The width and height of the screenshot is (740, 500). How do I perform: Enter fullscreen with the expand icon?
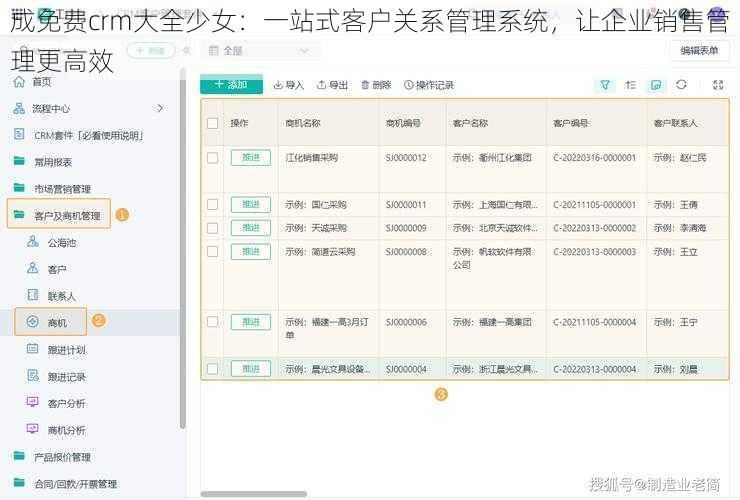tap(718, 85)
